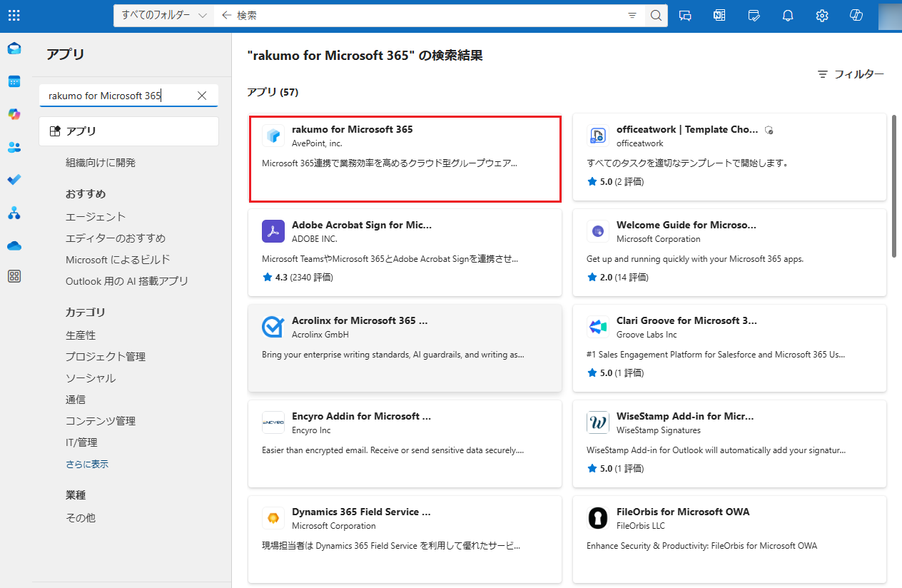This screenshot has height=588, width=902.
Task: Open the Teams chat header icon
Action: click(685, 15)
